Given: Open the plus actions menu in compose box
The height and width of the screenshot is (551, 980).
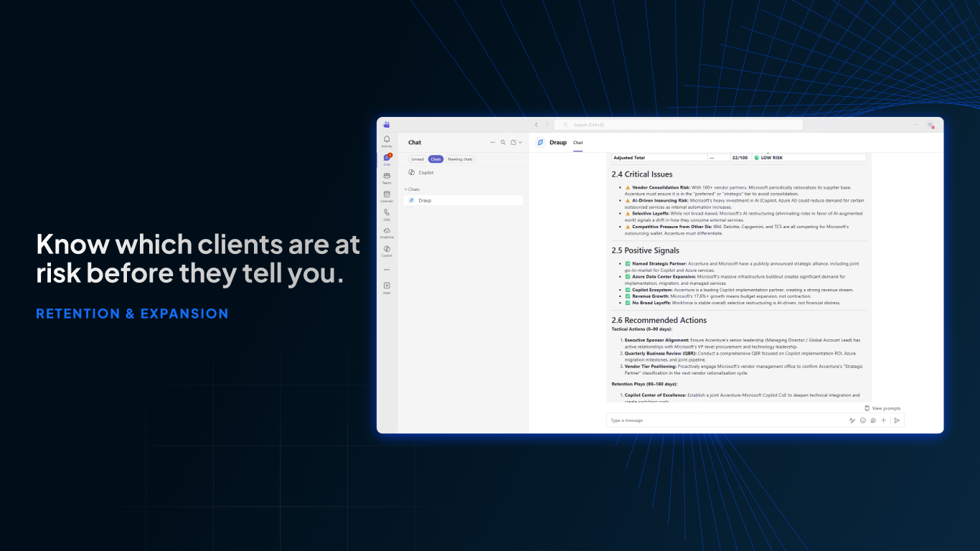Looking at the screenshot, I should point(884,420).
